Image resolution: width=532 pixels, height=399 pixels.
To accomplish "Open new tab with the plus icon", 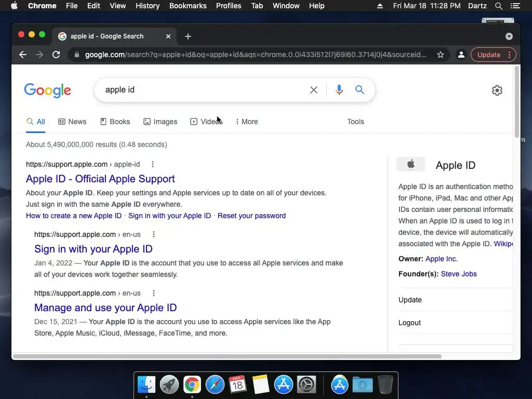I will pyautogui.click(x=188, y=36).
